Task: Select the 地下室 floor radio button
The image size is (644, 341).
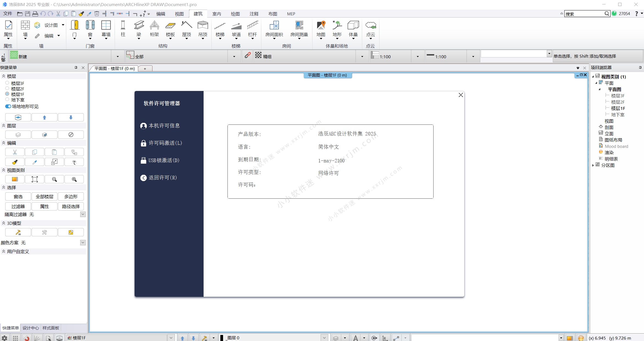Action: [7, 99]
